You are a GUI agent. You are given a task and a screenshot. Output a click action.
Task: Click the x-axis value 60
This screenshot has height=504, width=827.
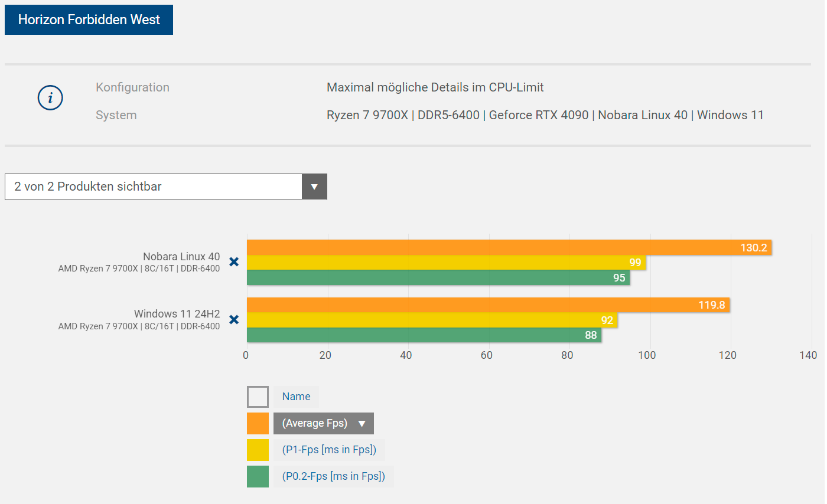tap(486, 355)
